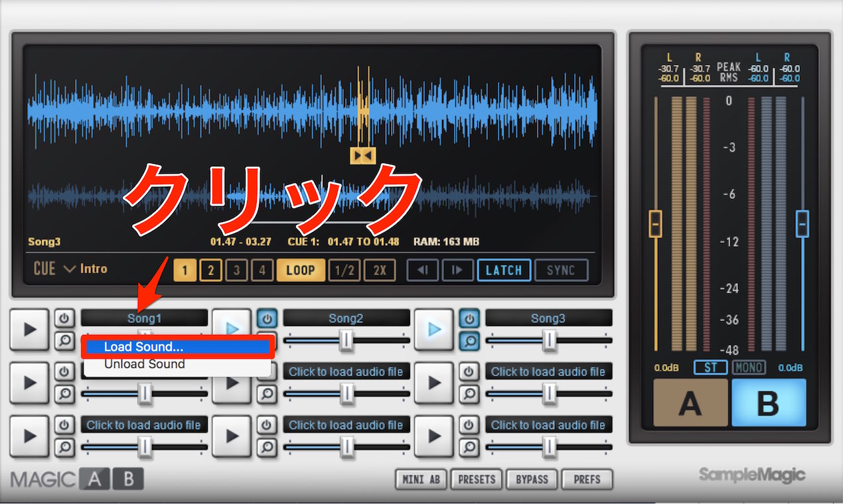Play the Song1 reference track
This screenshot has height=504, width=843.
tap(29, 330)
